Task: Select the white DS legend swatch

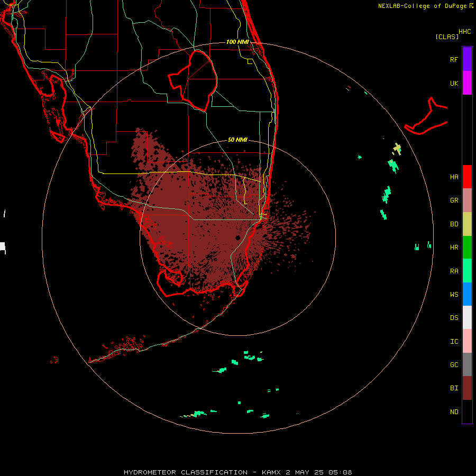Action: tap(467, 317)
